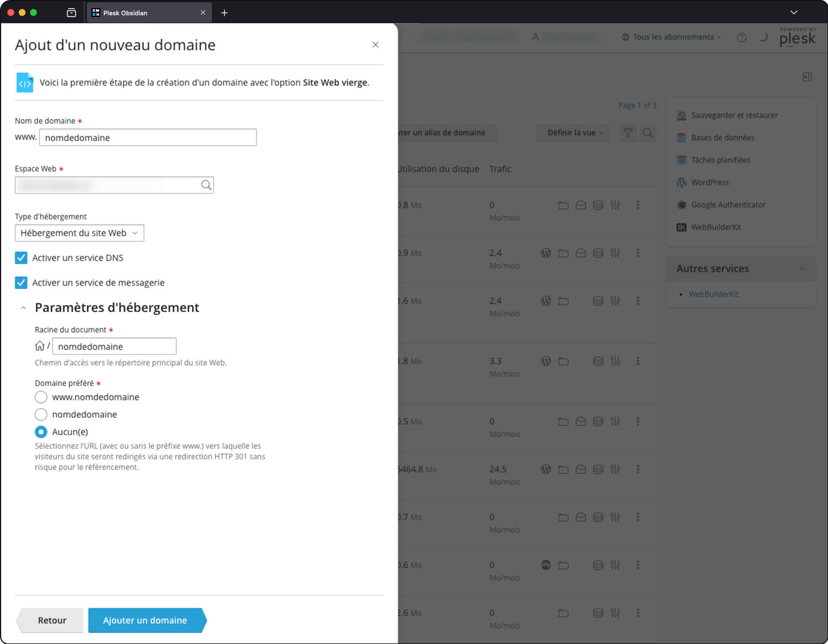Click the help question mark icon in the Plesk header
Screen dimensions: 828x644
pyautogui.click(x=741, y=37)
